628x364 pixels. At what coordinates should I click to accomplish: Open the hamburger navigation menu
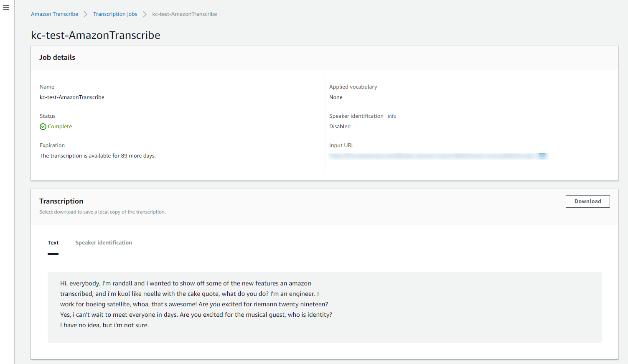(6, 8)
